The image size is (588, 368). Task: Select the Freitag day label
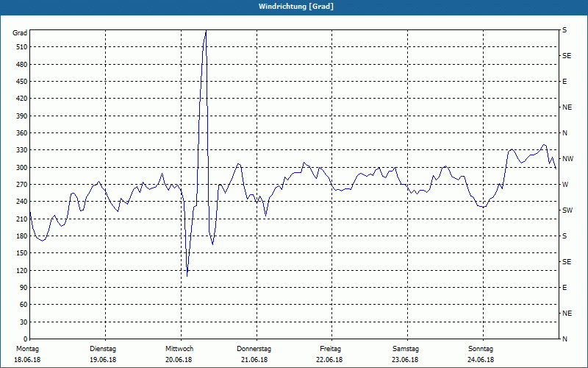coord(330,349)
